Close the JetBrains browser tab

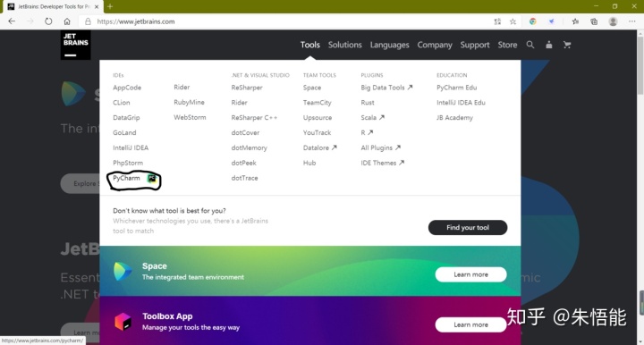pos(97,6)
